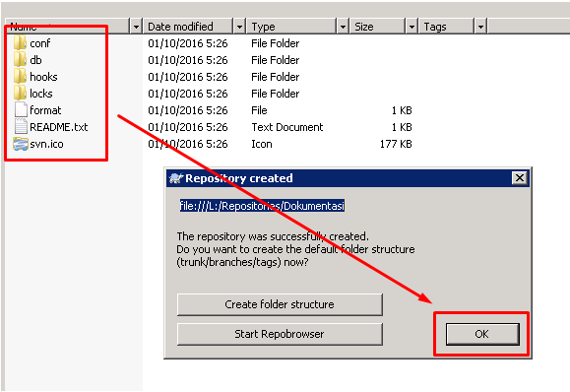Close the Repository created dialog
This screenshot has height=392, width=570.
tap(520, 178)
